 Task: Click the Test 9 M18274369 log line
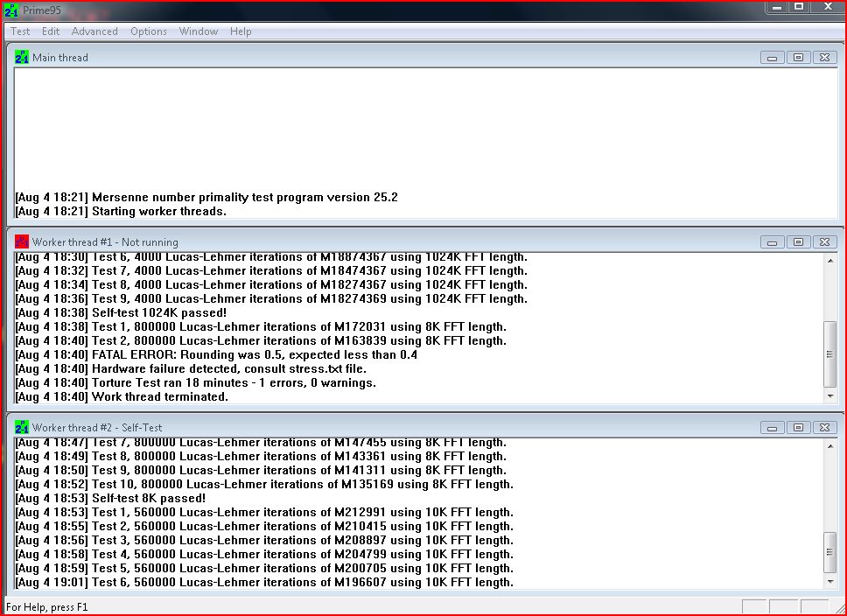point(271,299)
